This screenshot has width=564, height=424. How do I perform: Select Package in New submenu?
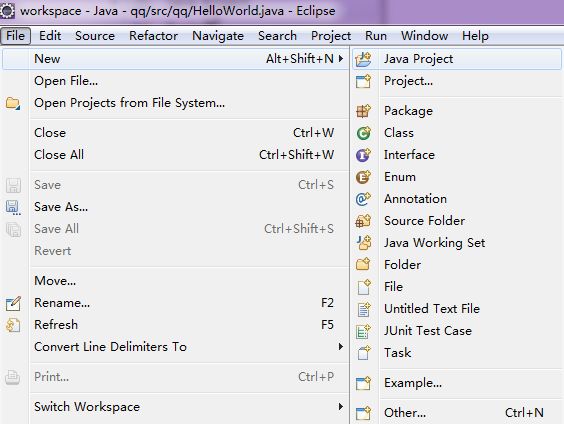pos(457,111)
